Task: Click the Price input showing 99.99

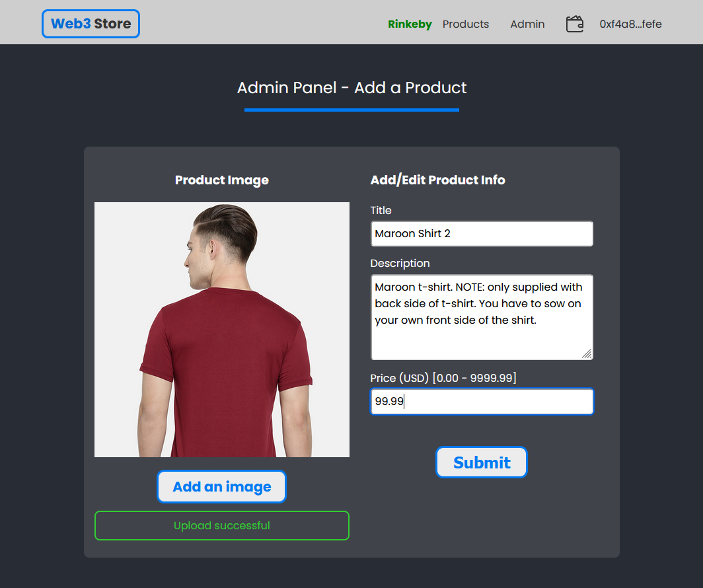Action: pos(482,402)
